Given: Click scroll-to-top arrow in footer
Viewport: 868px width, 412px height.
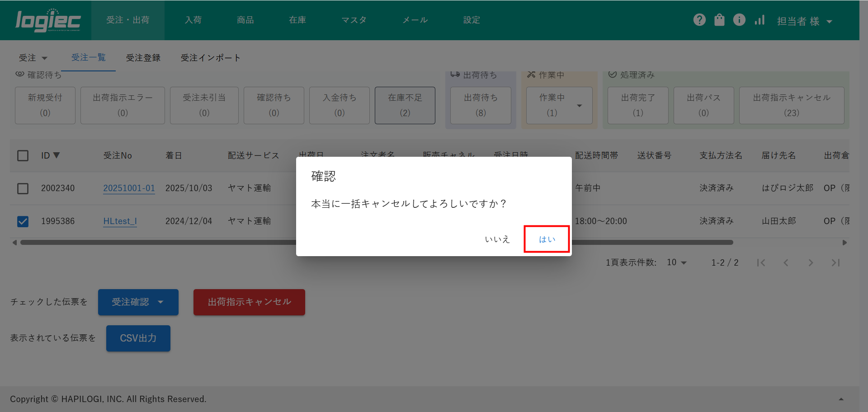Looking at the screenshot, I should [841, 399].
